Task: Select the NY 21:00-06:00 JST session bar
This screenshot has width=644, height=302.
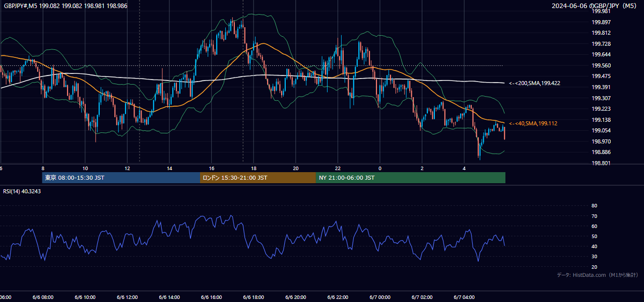Action: [x=411, y=178]
